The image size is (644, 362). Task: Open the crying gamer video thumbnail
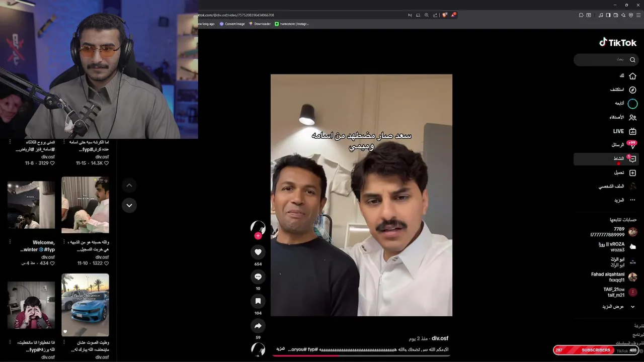click(x=31, y=305)
